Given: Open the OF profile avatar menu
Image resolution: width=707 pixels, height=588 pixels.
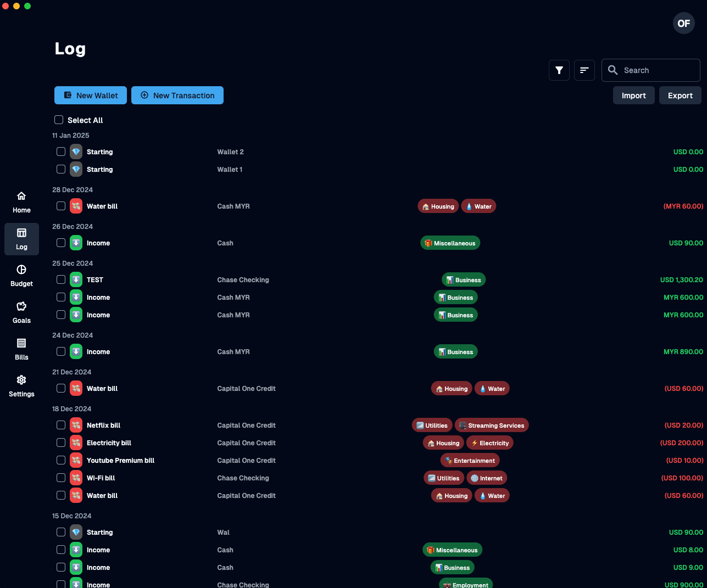Looking at the screenshot, I should [x=683, y=23].
